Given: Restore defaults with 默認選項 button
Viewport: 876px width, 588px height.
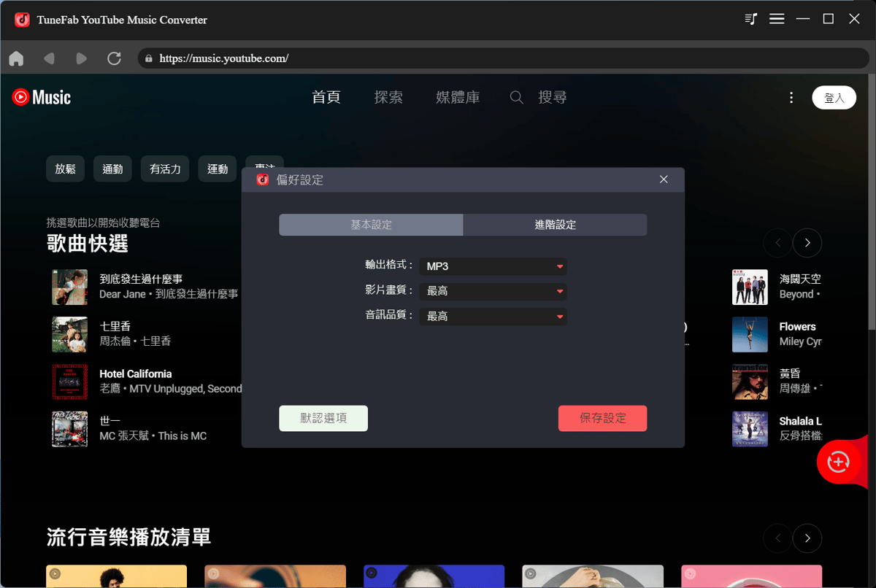Looking at the screenshot, I should point(323,418).
